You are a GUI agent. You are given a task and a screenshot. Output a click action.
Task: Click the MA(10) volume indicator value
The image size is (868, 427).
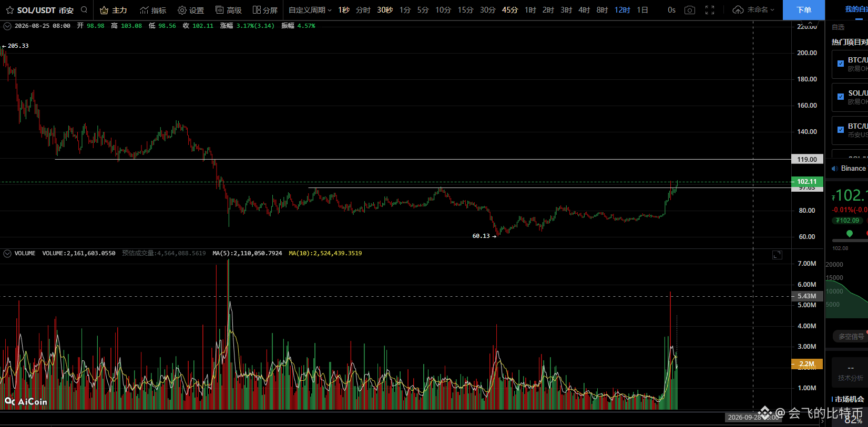click(325, 254)
